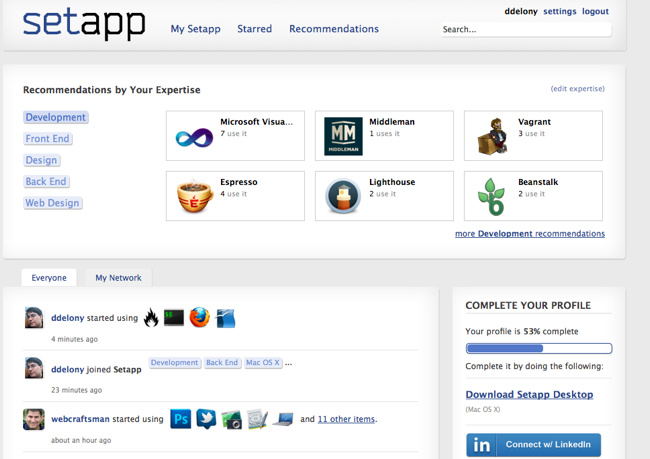Open the Middleman app icon
This screenshot has width=650, height=459.
pos(343,136)
